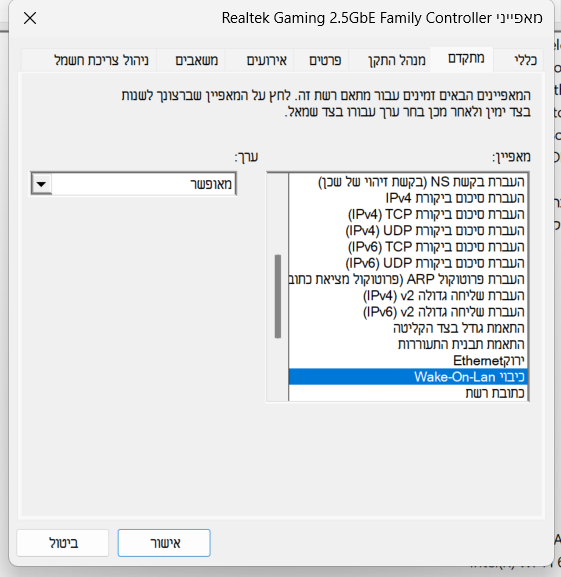Select העברת שליחה גדולה v2 (IPv4)

click(x=408, y=295)
